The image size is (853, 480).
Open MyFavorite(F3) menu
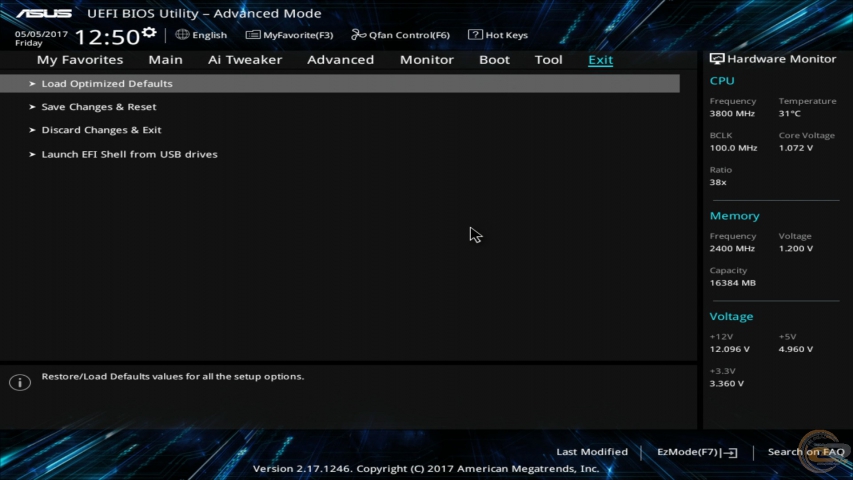point(298,35)
